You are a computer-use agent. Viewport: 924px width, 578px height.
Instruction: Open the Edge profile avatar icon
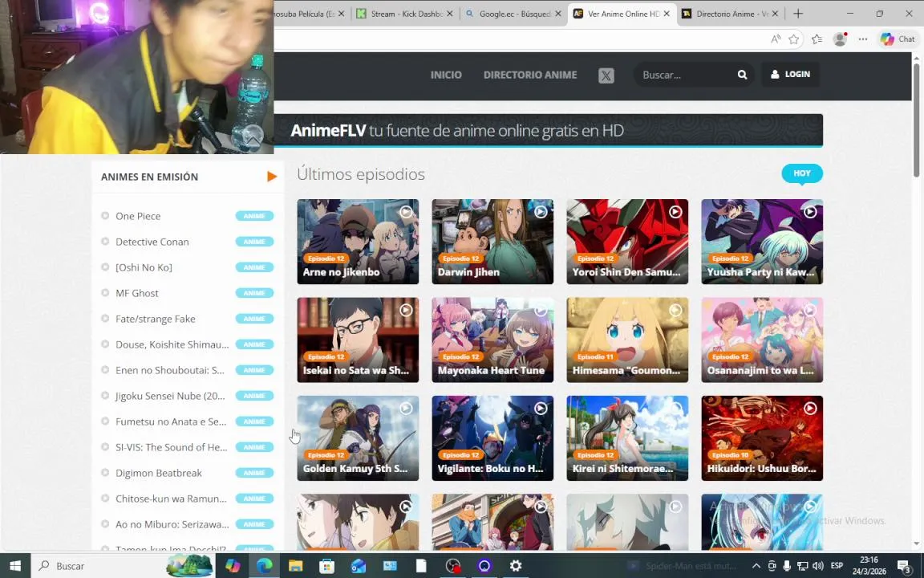click(x=840, y=39)
